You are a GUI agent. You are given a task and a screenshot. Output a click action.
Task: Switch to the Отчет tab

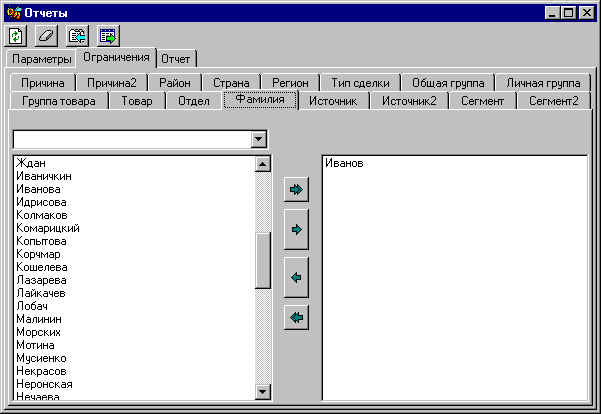click(176, 59)
